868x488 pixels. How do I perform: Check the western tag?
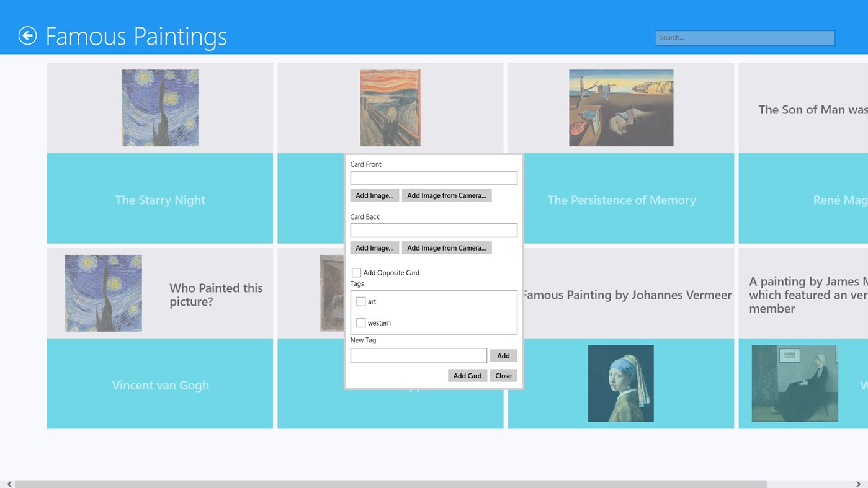pos(360,322)
